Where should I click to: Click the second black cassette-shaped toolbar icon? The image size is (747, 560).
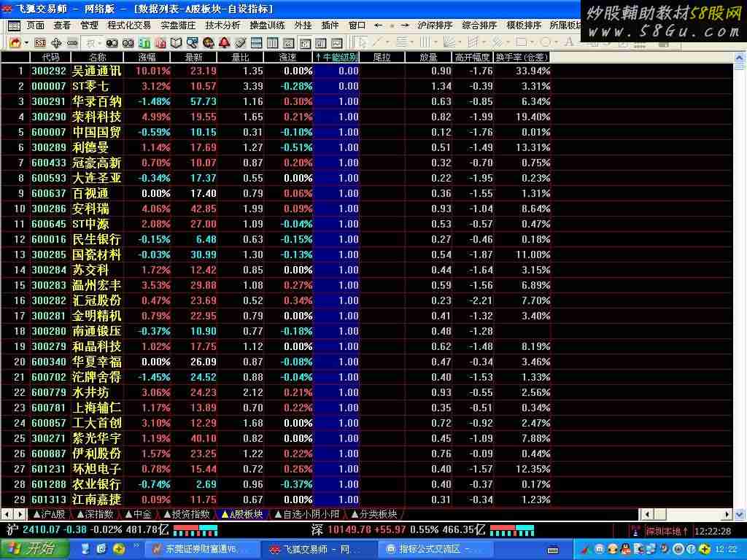pos(128,43)
